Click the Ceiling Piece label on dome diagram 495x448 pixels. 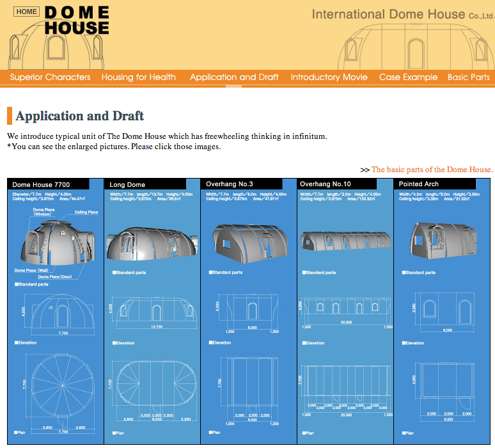(86, 212)
